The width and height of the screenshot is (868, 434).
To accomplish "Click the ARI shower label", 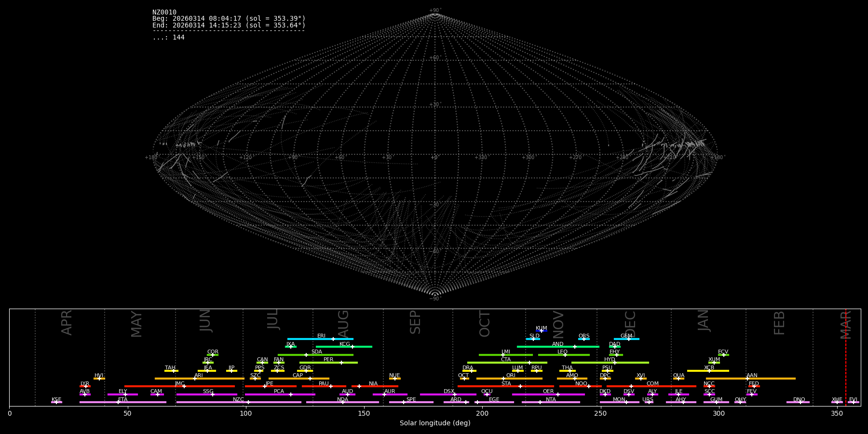I will coord(198,376).
